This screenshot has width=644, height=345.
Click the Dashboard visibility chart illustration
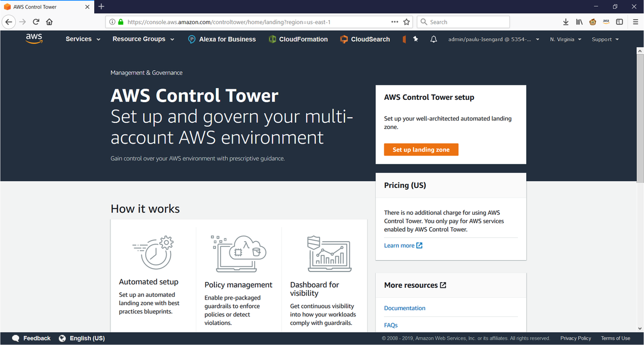[x=329, y=254]
